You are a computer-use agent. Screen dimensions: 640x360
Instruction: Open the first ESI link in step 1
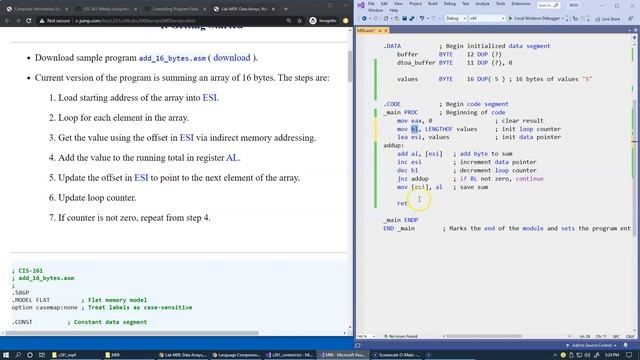(x=210, y=98)
